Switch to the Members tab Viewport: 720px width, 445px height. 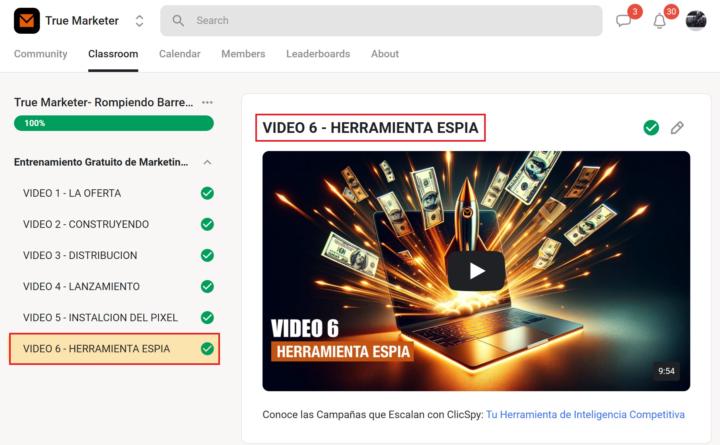click(243, 54)
